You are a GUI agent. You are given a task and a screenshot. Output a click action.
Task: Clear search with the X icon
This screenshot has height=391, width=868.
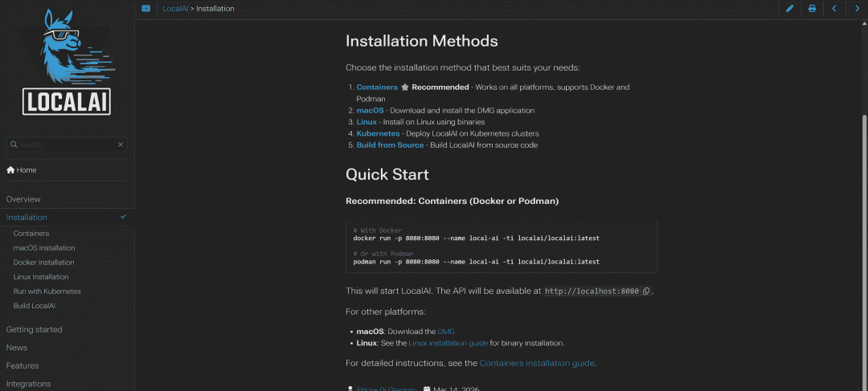pos(121,145)
